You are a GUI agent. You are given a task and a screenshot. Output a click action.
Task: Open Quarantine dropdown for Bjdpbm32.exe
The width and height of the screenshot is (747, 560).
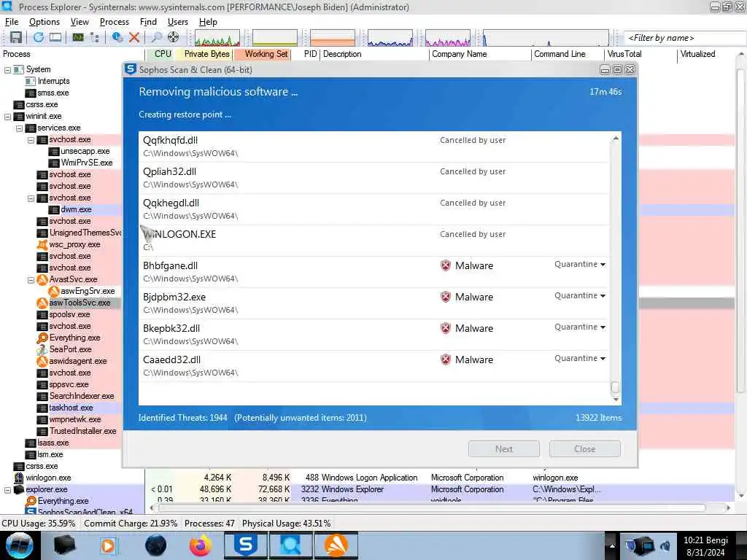580,296
